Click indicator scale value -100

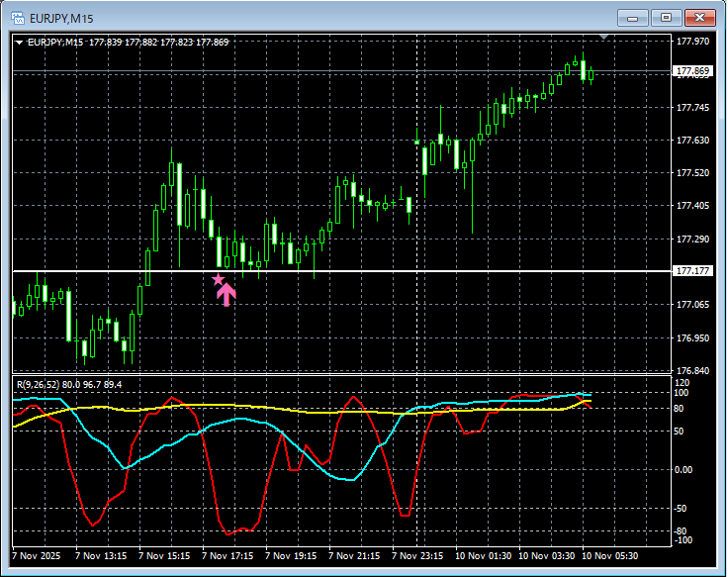(x=682, y=540)
